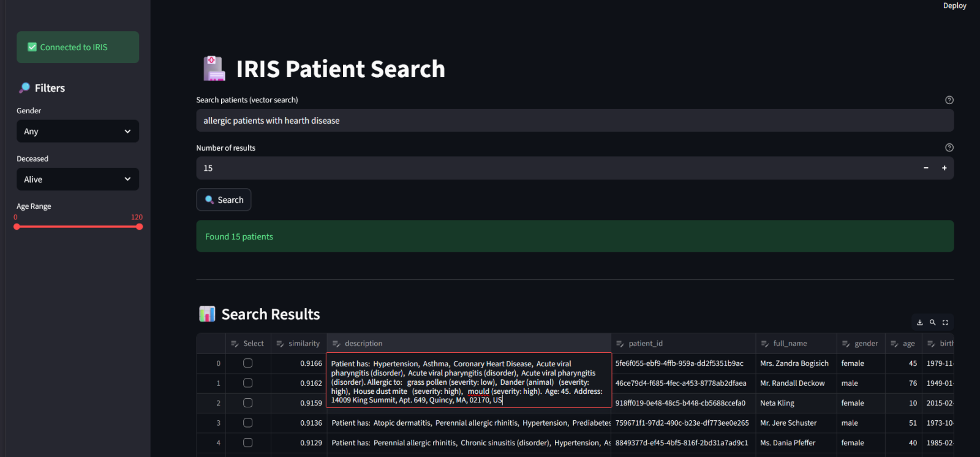Click the Age Range slider right handle

coord(140,227)
